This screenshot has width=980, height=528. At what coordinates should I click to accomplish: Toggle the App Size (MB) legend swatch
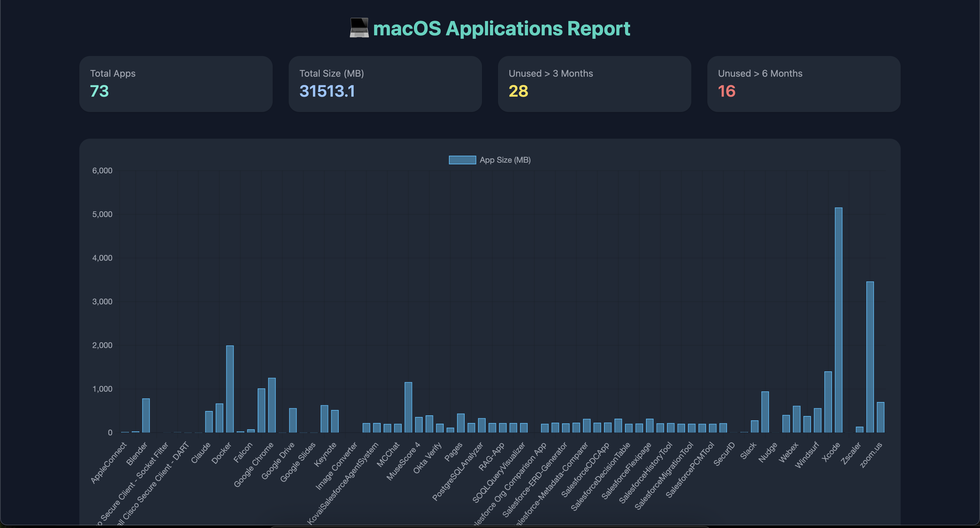(462, 160)
